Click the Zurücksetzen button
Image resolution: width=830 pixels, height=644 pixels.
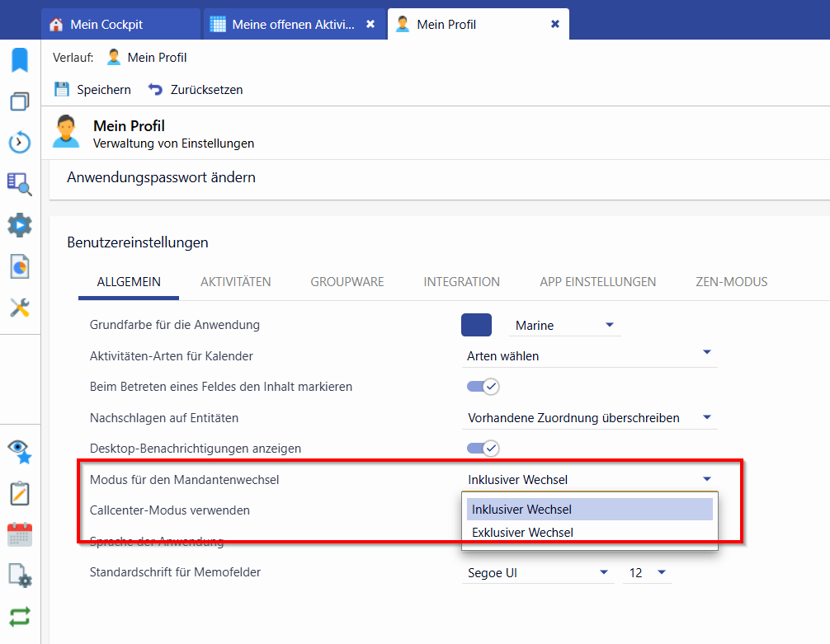[x=195, y=90]
